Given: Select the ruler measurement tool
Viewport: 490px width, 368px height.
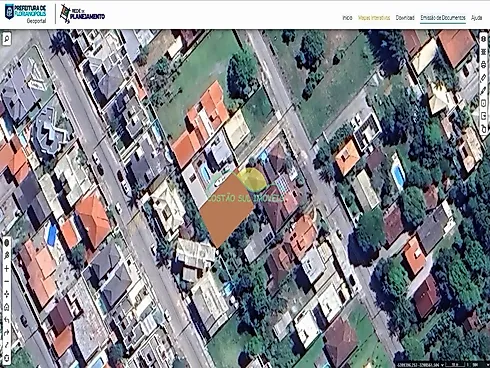Looking at the screenshot, I should click(x=483, y=77).
